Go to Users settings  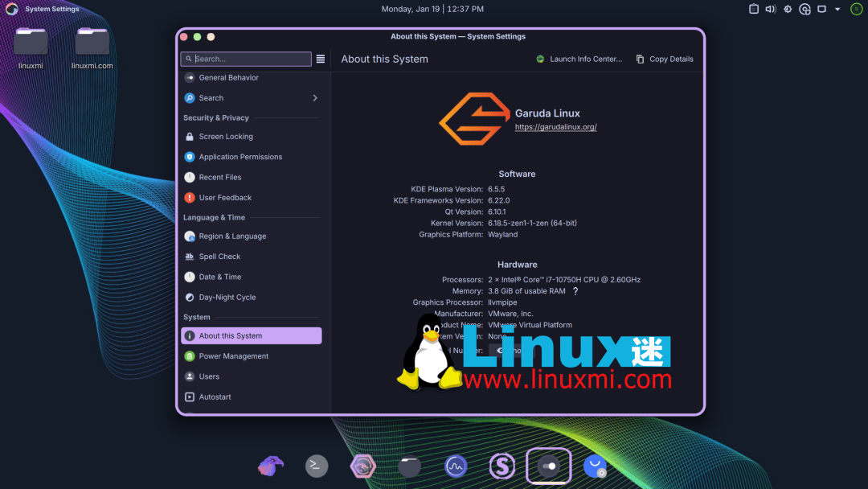point(252,376)
